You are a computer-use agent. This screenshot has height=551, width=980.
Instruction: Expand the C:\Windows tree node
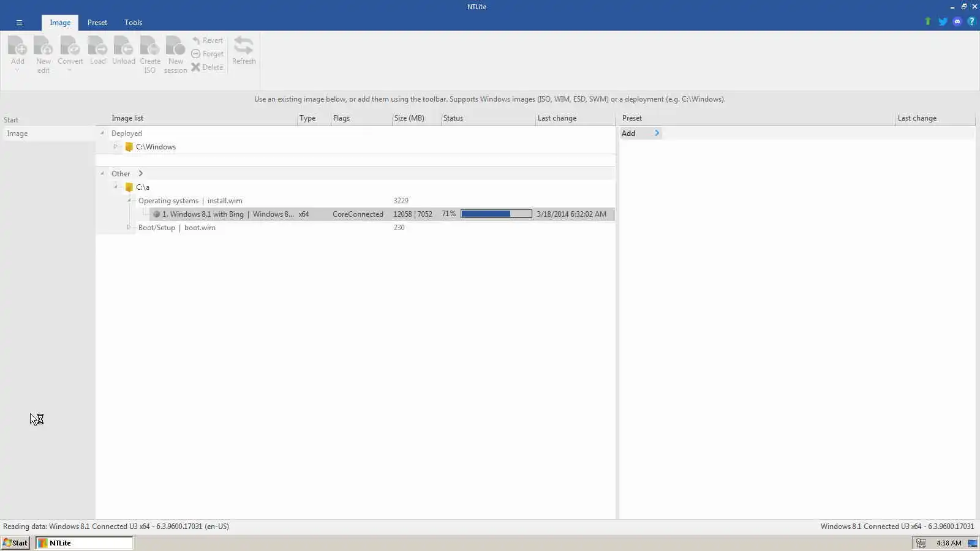point(115,147)
